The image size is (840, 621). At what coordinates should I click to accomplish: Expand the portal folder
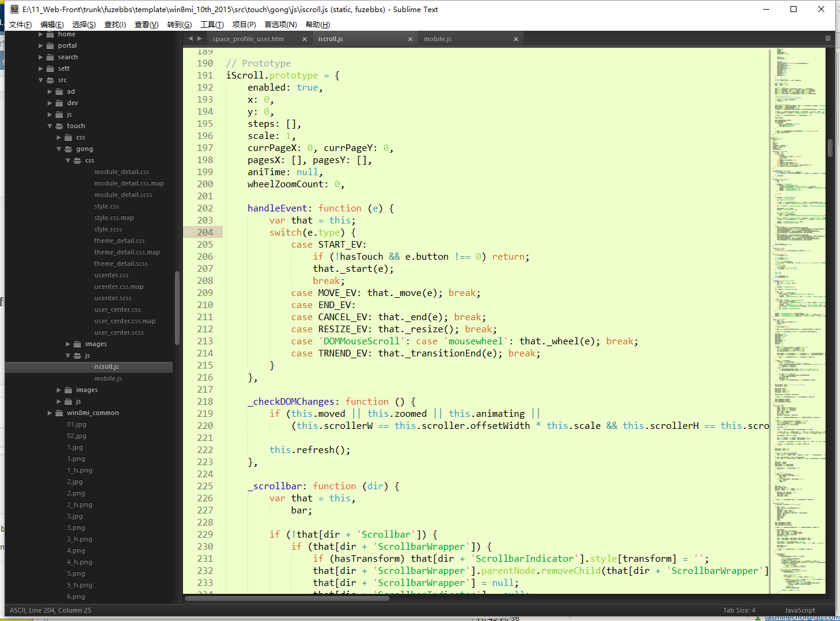coord(41,45)
